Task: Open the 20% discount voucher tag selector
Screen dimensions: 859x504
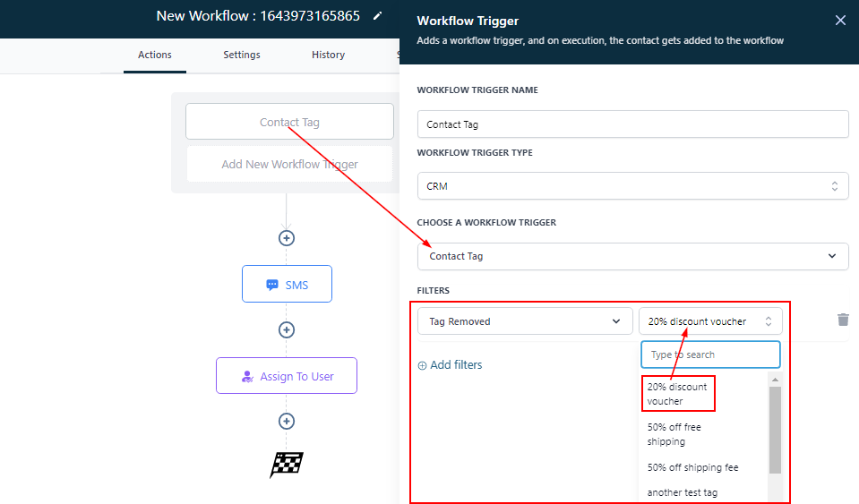Action: click(x=709, y=321)
